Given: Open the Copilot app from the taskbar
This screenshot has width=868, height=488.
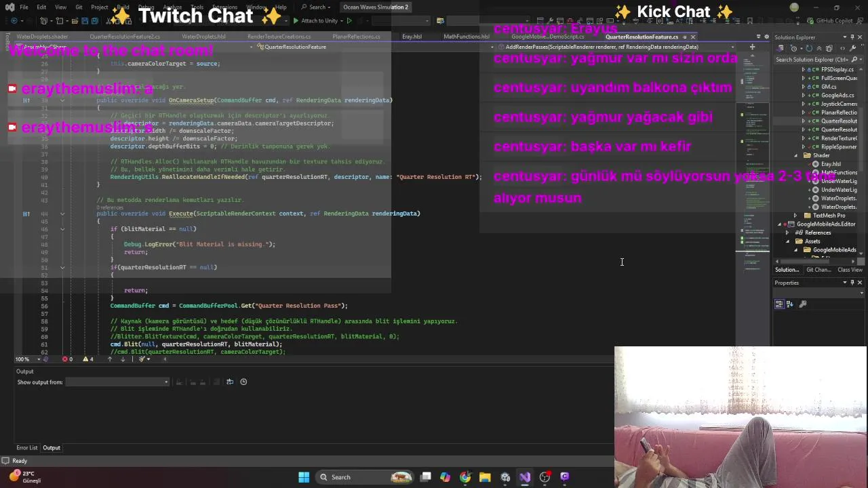Looking at the screenshot, I should (x=445, y=477).
